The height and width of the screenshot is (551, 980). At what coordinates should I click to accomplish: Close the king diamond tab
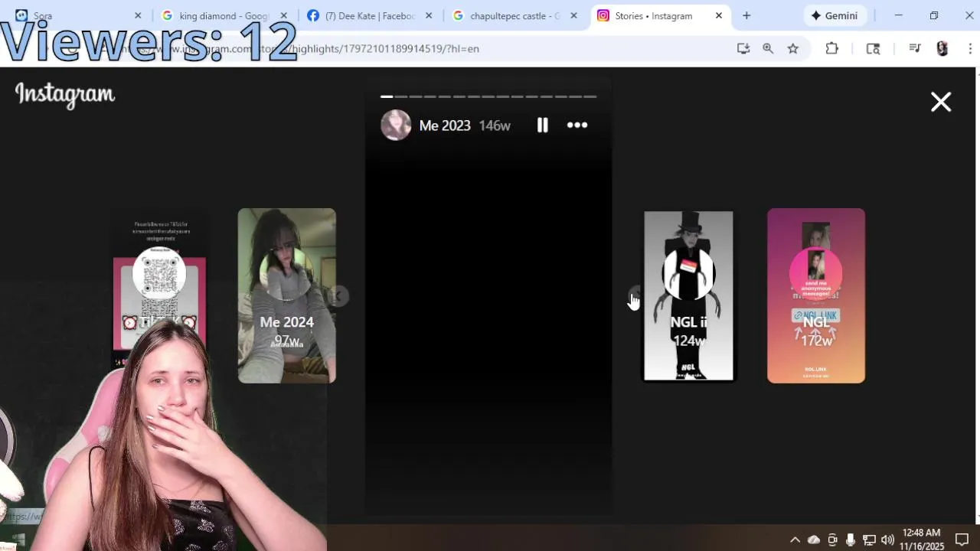point(283,15)
